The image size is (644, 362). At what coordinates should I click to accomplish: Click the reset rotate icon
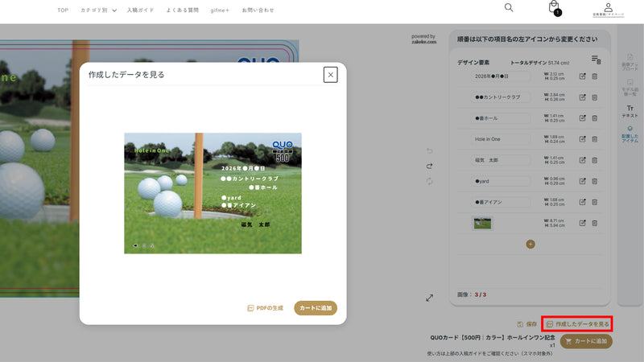[x=430, y=181]
